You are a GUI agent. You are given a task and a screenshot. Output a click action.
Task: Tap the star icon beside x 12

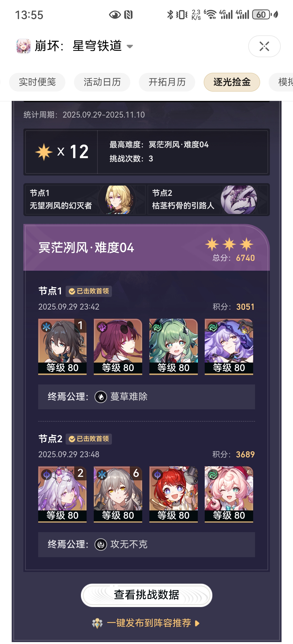pyautogui.click(x=44, y=152)
